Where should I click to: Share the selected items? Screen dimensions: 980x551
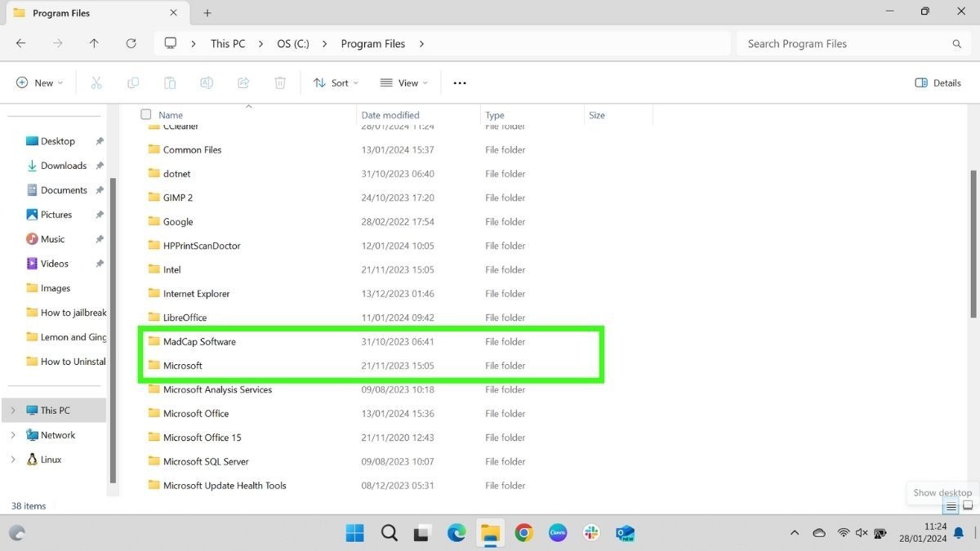coord(243,82)
